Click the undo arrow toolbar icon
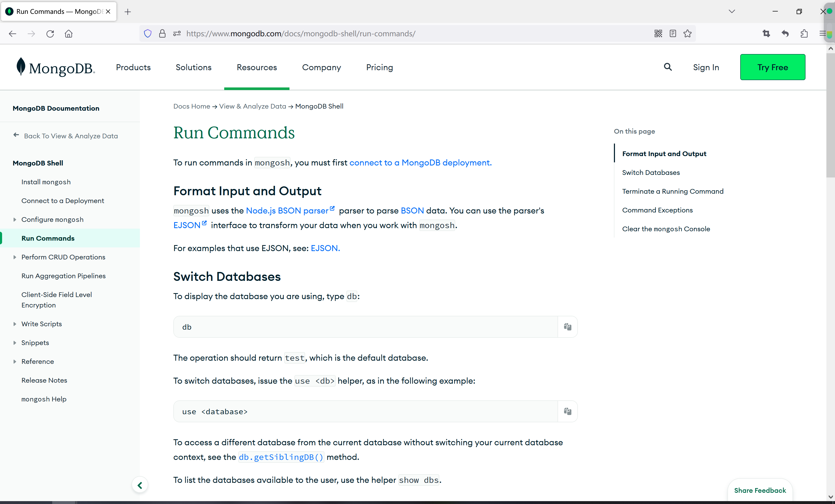This screenshot has width=835, height=504. pos(785,34)
